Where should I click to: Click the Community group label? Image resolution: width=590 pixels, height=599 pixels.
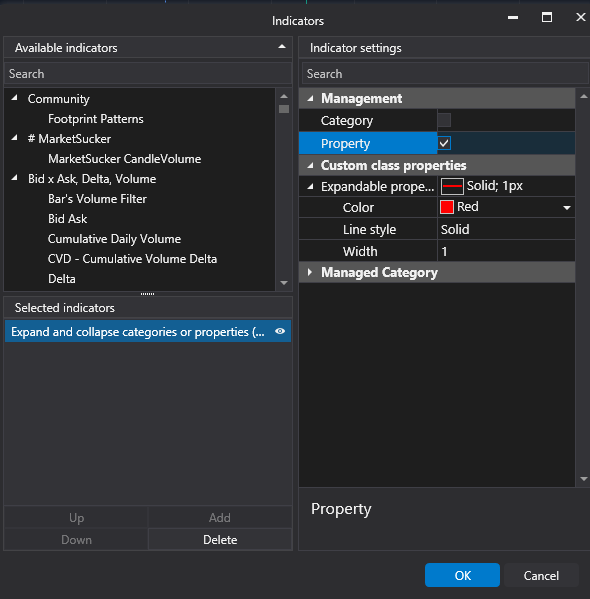(x=58, y=99)
